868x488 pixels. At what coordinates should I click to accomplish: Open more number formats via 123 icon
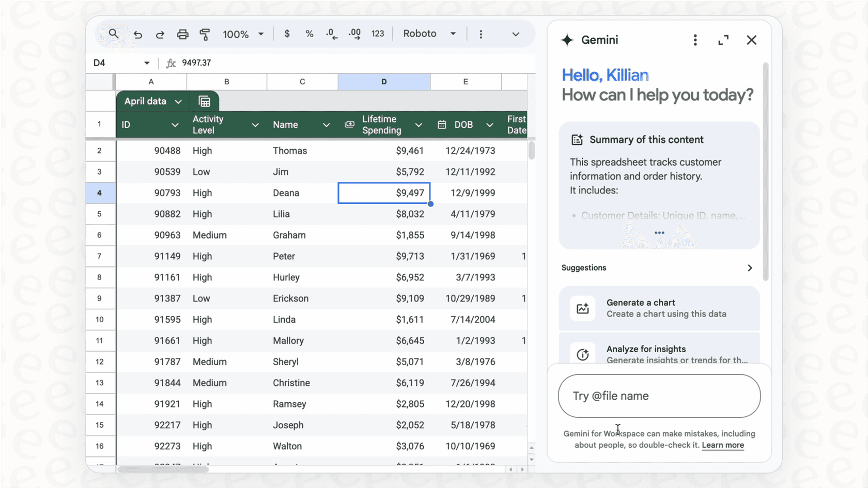[378, 34]
